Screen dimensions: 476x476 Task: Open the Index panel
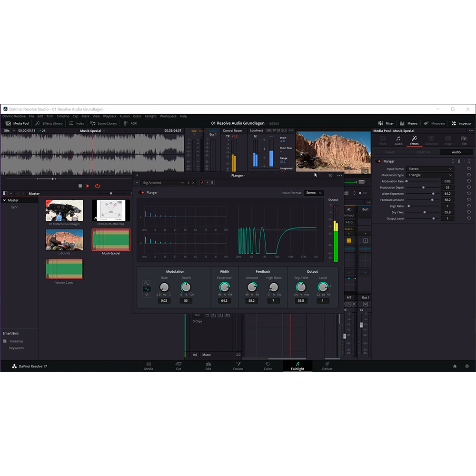[x=77, y=123]
